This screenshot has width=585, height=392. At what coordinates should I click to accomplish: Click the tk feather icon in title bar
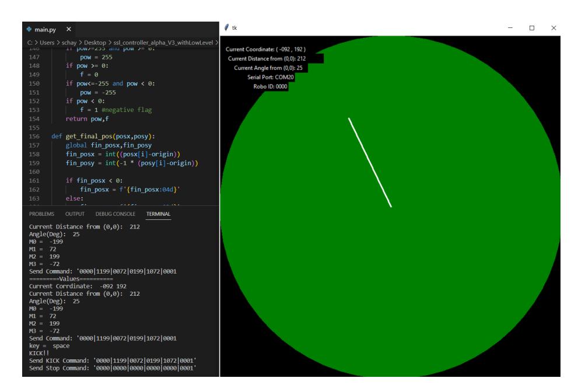click(226, 27)
